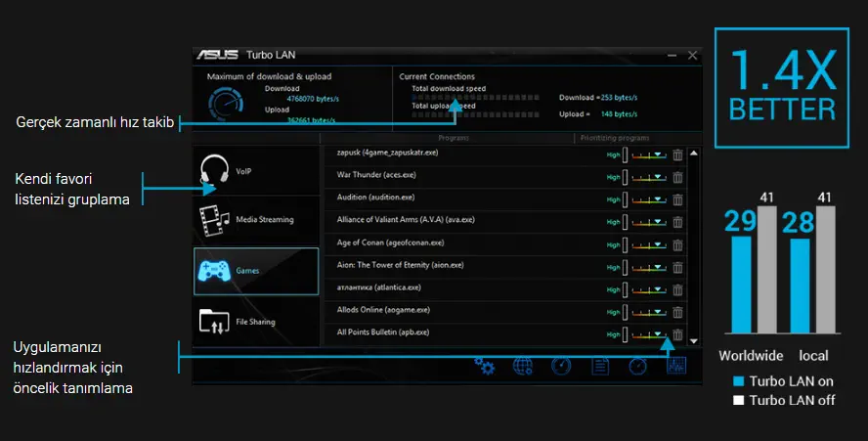
Task: Click the globe network settings icon
Action: tap(523, 366)
